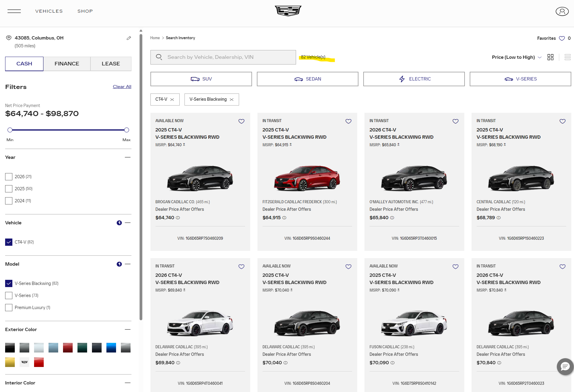The image size is (574, 392).
Task: Show price info for $64,740 dealer price
Action: 178,218
